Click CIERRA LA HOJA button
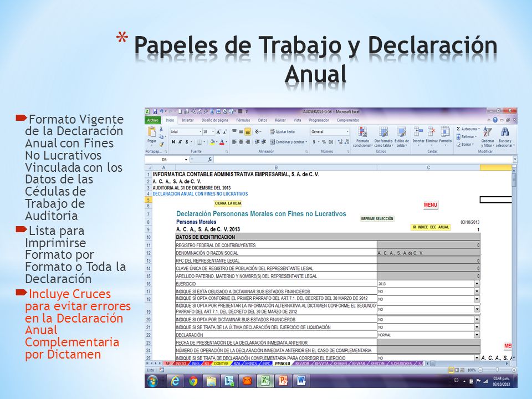532x399 pixels. (228, 203)
